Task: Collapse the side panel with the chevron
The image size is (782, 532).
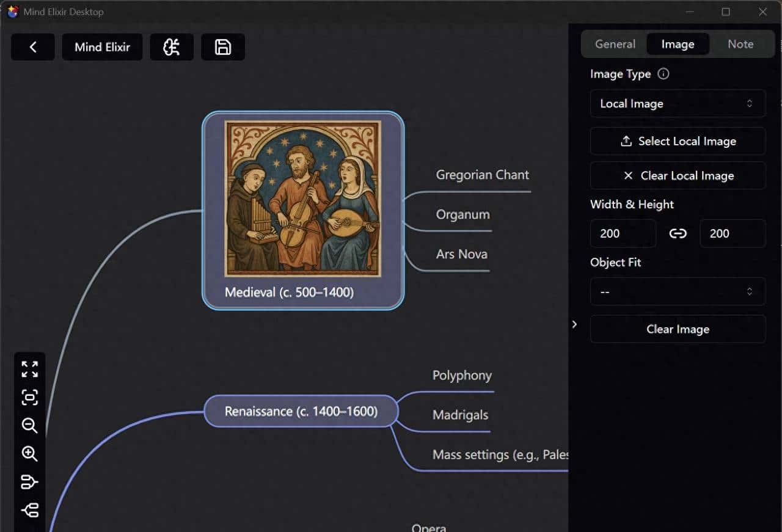Action: click(574, 324)
